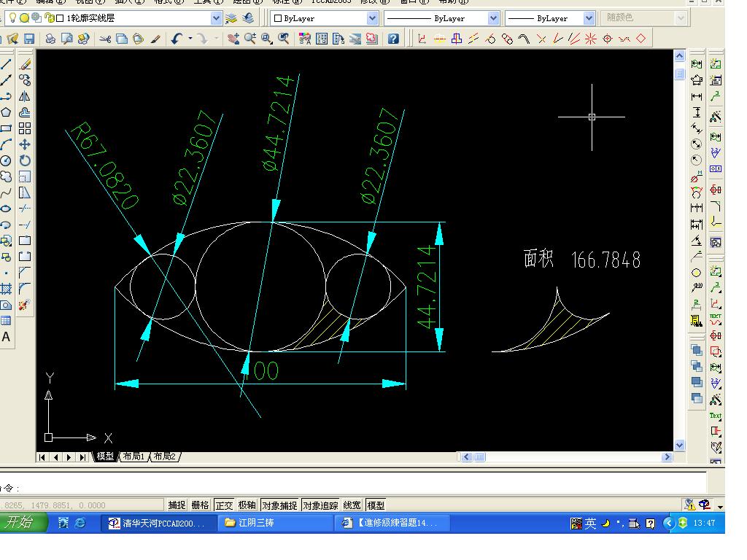Click the red asterisk icon in the PCCAD toolbar
Screen dimensions: 747x560
(x=591, y=39)
